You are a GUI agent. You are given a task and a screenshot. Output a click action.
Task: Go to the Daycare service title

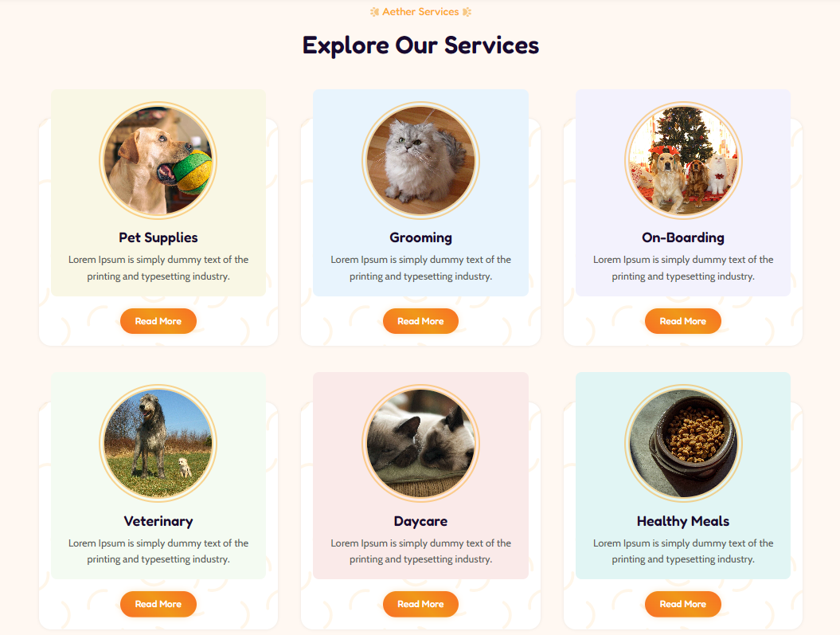420,521
